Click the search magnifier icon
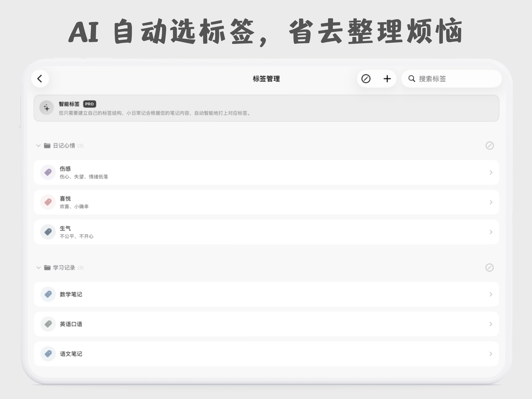Image resolution: width=532 pixels, height=399 pixels. click(412, 79)
